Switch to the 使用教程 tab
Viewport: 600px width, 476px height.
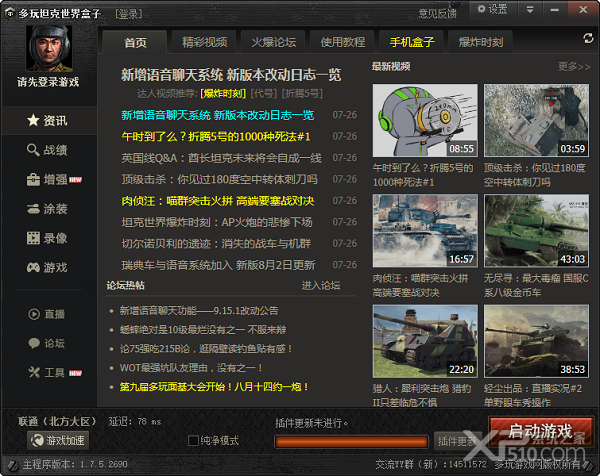coord(342,42)
